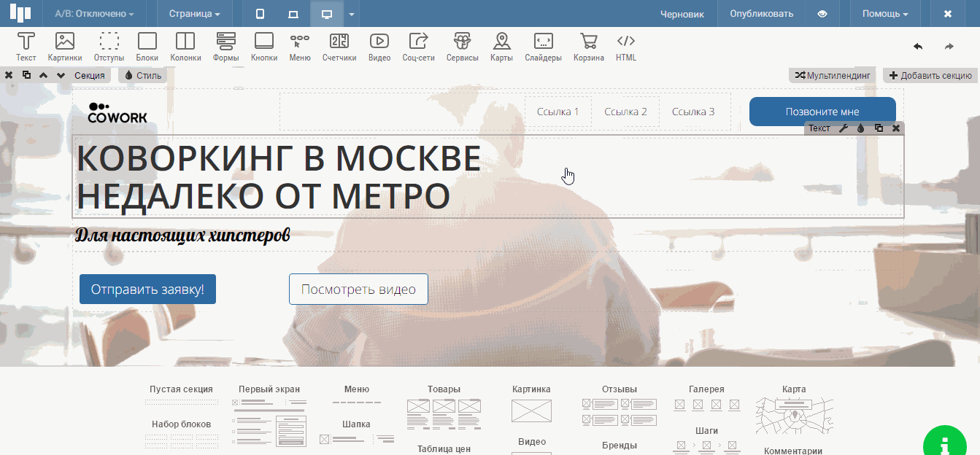Image resolution: width=980 pixels, height=455 pixels.
Task: Insert a Video element
Action: [x=379, y=47]
